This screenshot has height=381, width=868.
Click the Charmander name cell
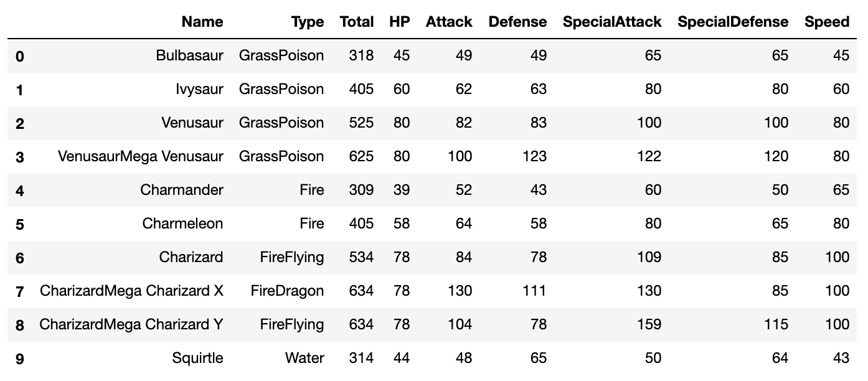(x=182, y=190)
